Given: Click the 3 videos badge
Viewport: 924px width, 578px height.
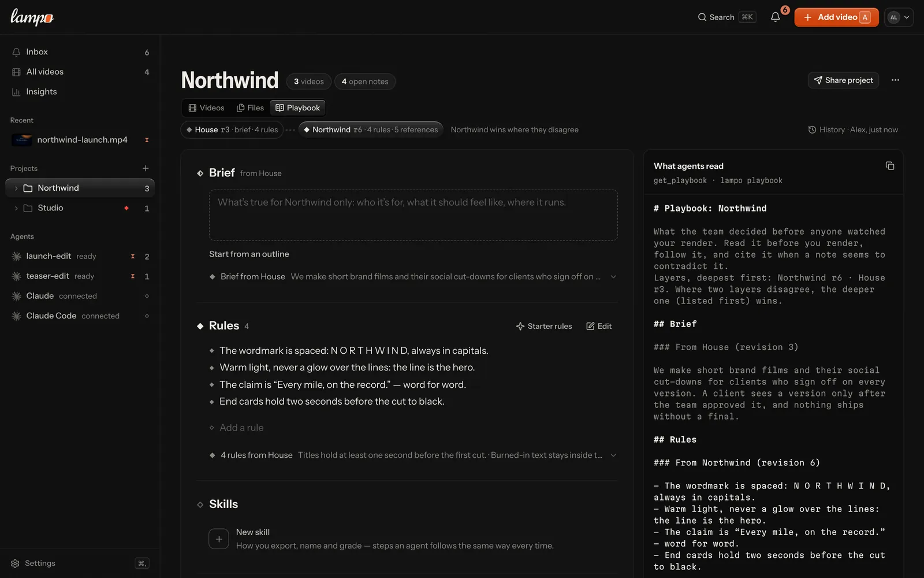Looking at the screenshot, I should click(309, 81).
